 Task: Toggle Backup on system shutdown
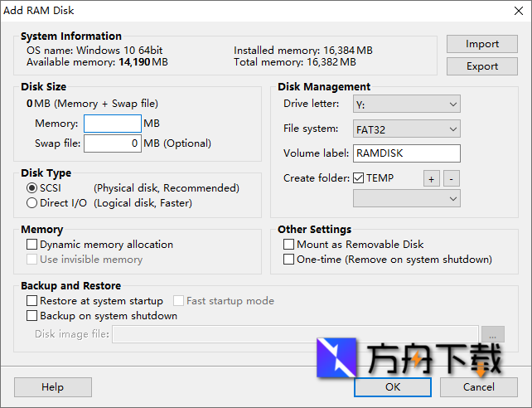(32, 316)
